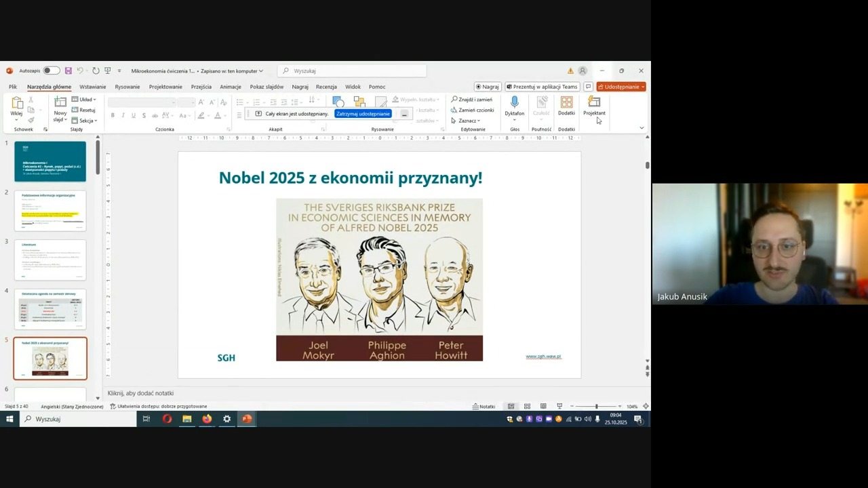Screen dimensions: 868x488
Task: Expand the Układ layout dropdown
Action: pos(87,100)
